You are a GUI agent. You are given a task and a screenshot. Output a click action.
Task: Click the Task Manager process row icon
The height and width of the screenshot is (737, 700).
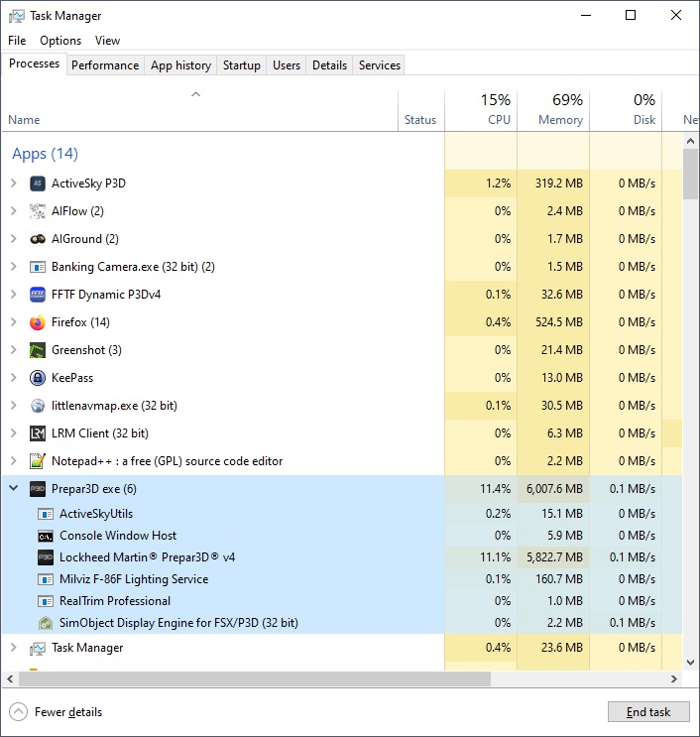(38, 649)
